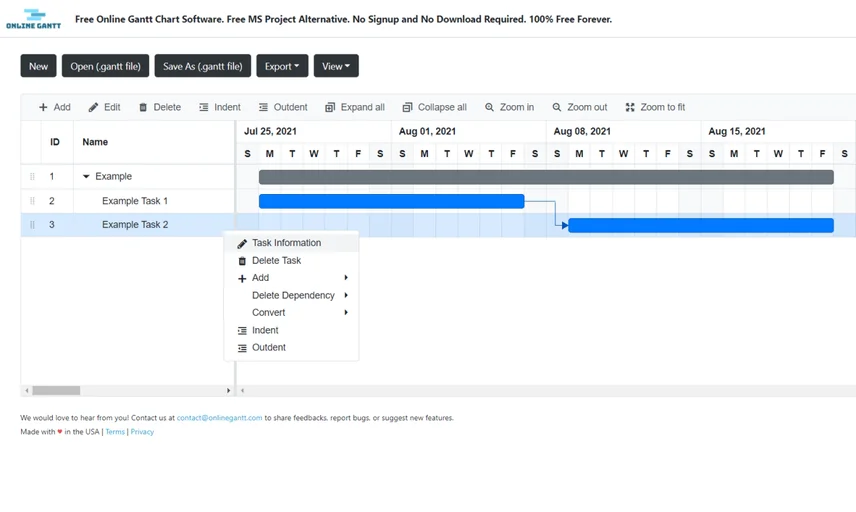Expand the Delete Dependency submenu arrow

coord(346,295)
